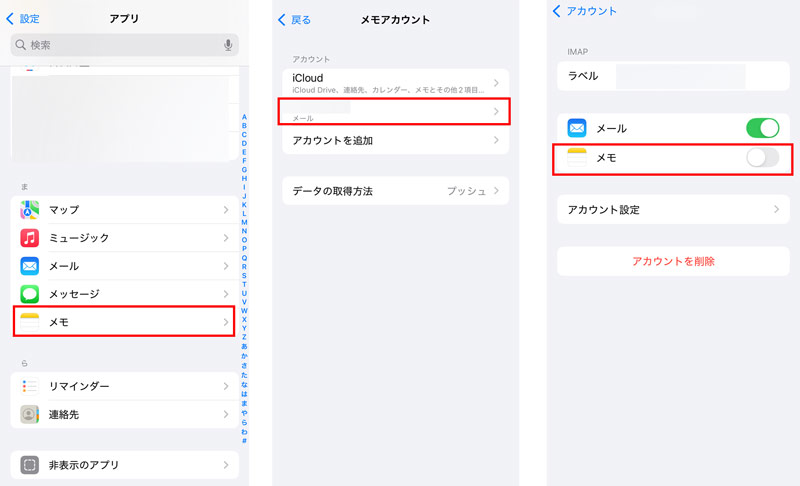Tap the Reminders app icon
Viewport: 800px width, 486px height.
30,386
